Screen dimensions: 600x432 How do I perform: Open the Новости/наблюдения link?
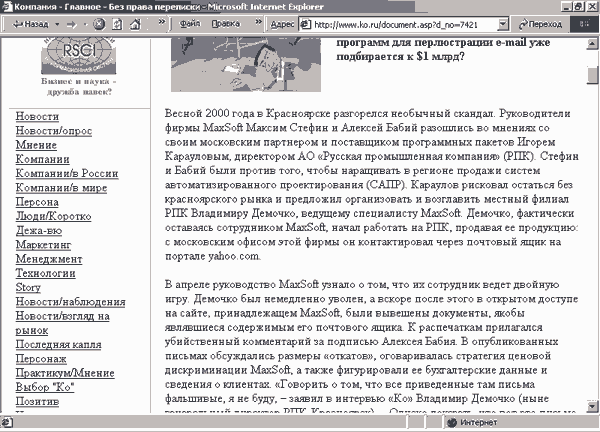(x=70, y=302)
